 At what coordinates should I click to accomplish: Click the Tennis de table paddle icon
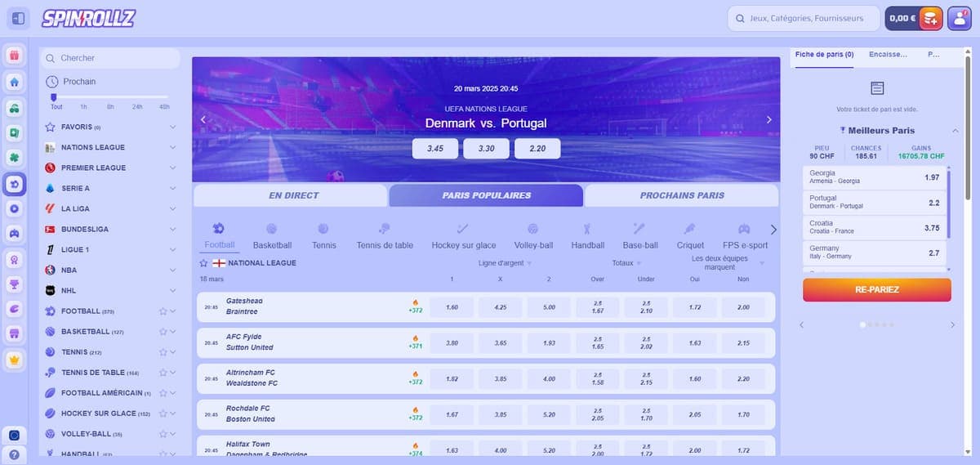pyautogui.click(x=385, y=229)
